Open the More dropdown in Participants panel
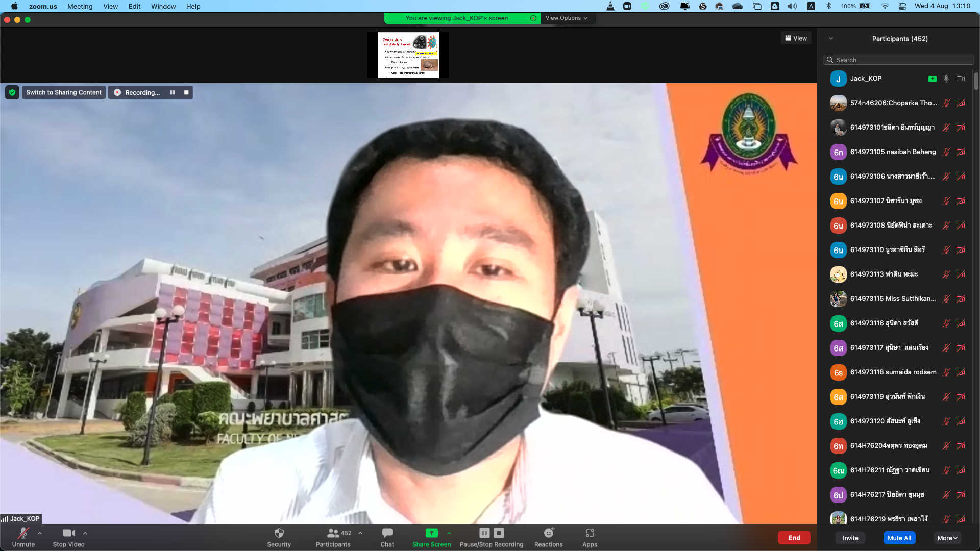Screen dimensions: 980x551 point(947,538)
